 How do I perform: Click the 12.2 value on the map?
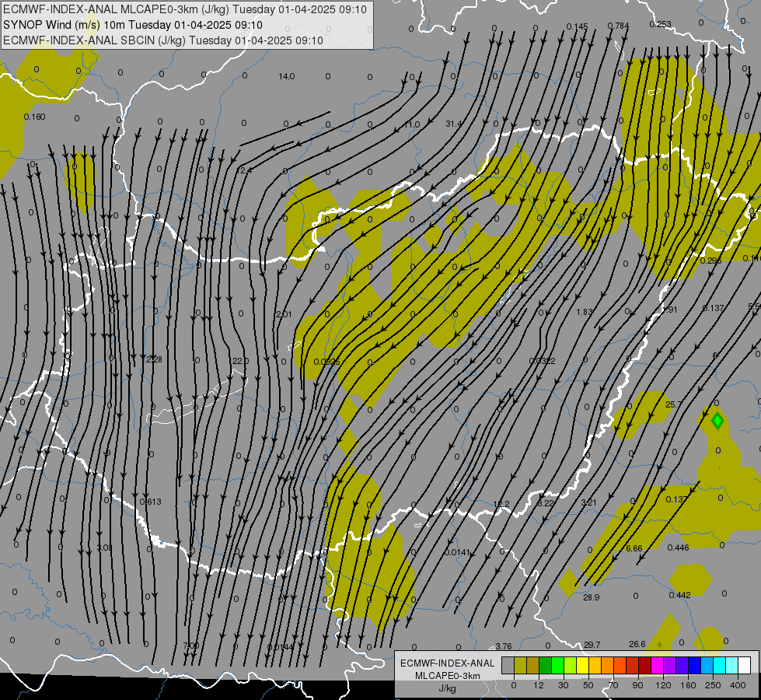point(501,504)
